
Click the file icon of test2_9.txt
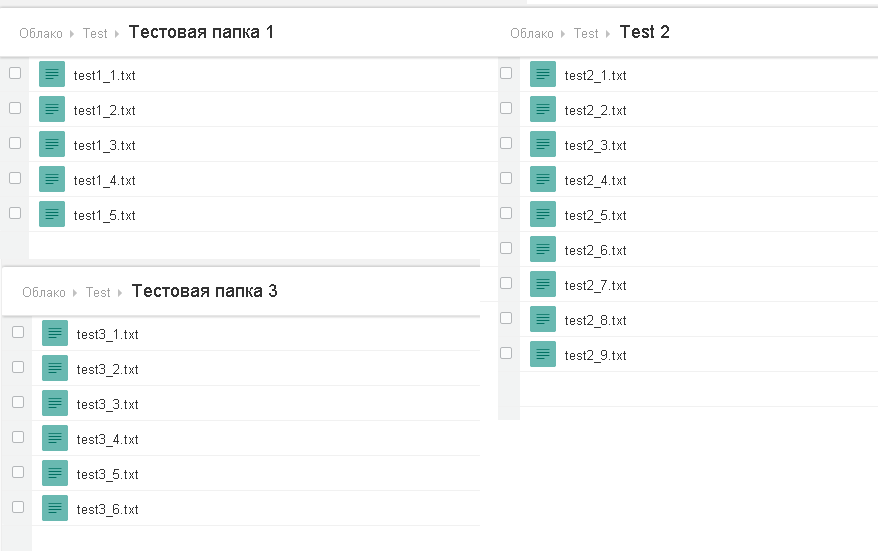543,354
